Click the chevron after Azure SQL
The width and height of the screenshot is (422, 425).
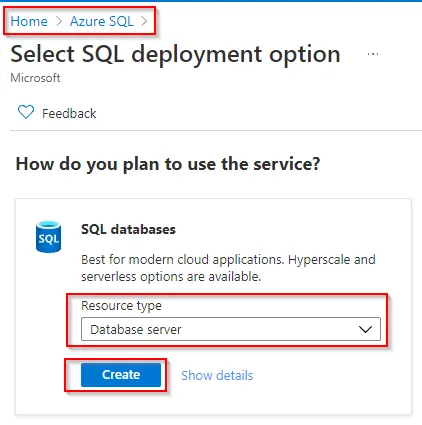point(144,21)
